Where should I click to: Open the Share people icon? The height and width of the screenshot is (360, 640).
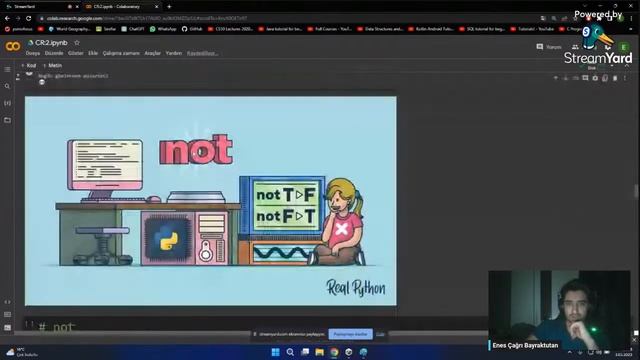576,47
